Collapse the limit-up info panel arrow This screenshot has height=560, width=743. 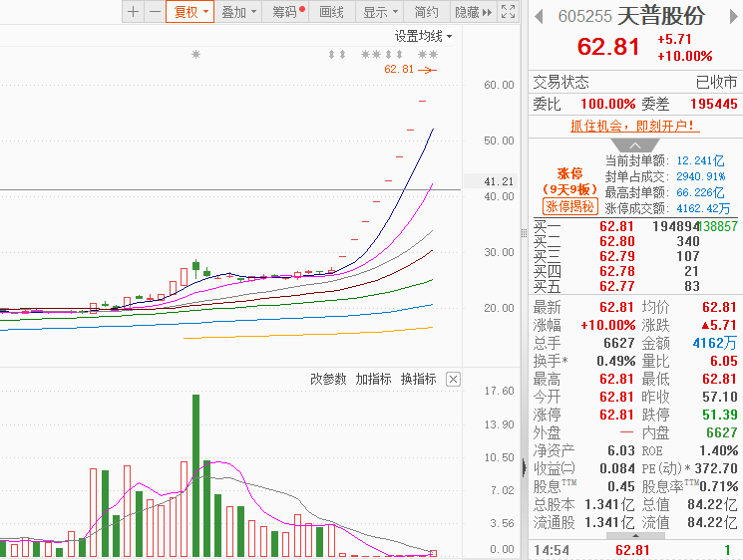[635, 145]
